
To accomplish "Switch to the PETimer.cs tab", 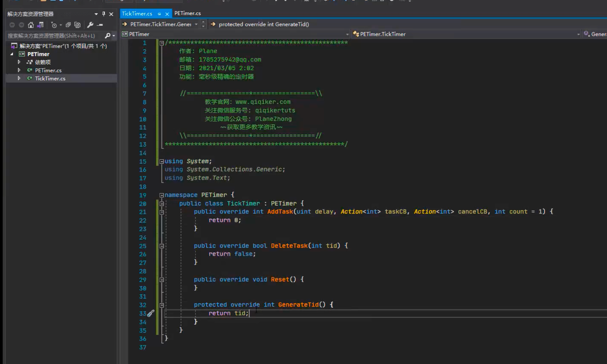I will [x=187, y=13].
